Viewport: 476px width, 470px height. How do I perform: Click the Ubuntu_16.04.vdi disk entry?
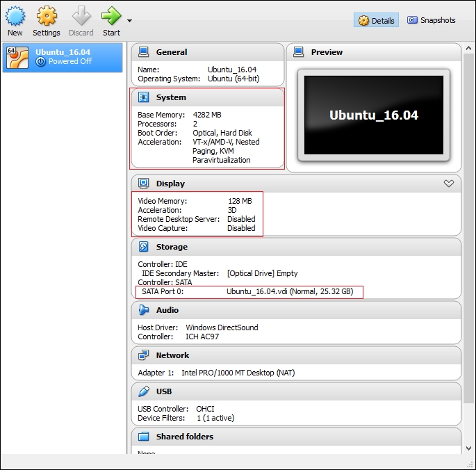[x=290, y=291]
